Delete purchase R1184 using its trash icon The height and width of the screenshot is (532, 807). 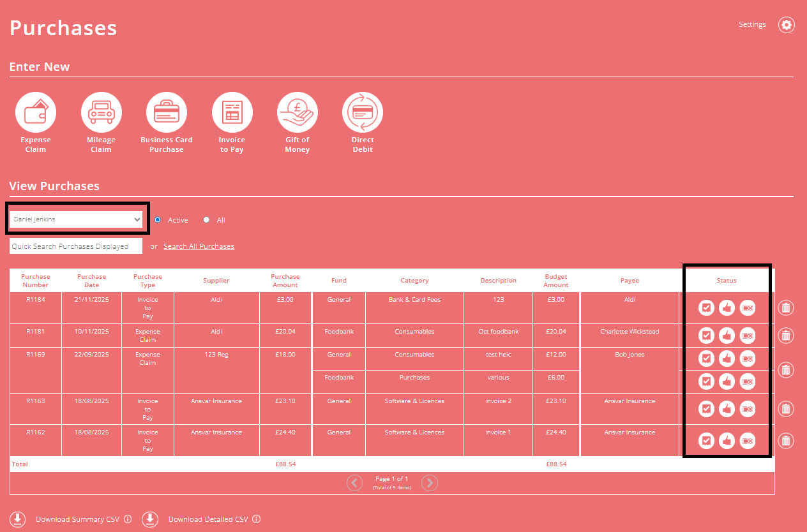(x=785, y=307)
